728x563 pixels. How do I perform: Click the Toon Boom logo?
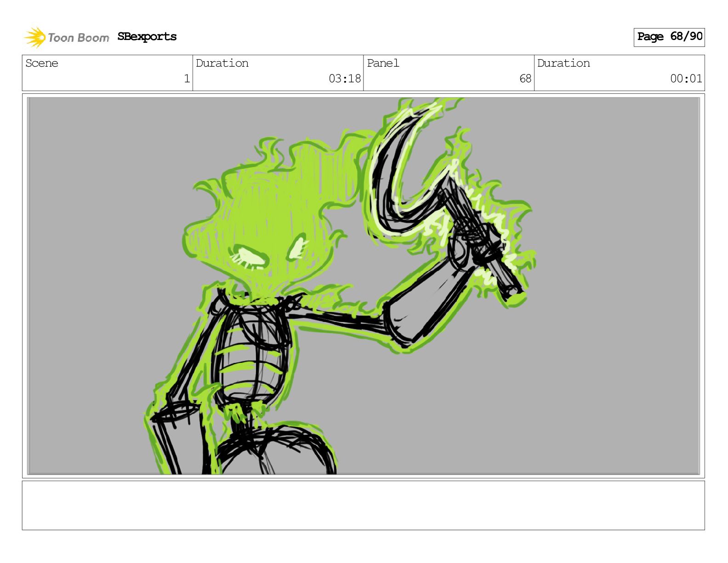(66, 37)
